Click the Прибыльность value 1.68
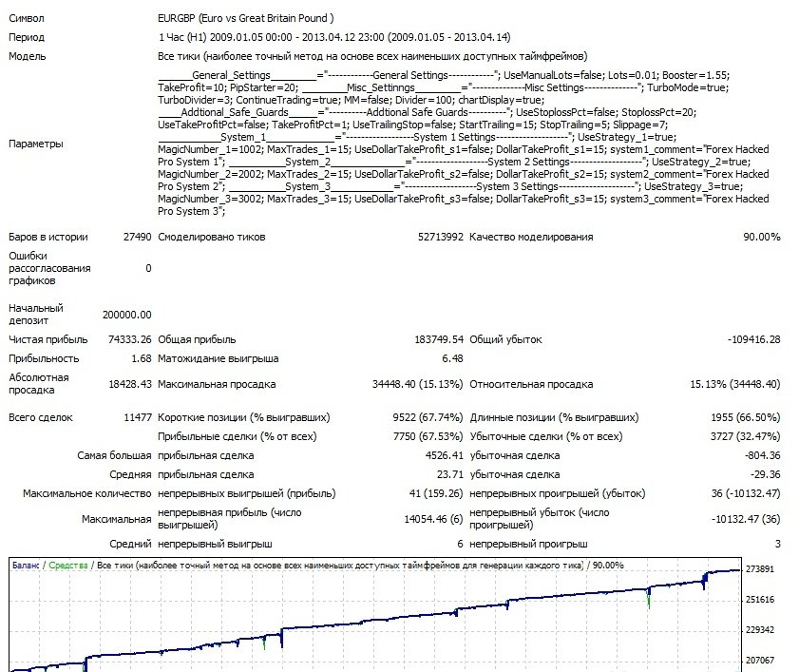 [x=142, y=359]
